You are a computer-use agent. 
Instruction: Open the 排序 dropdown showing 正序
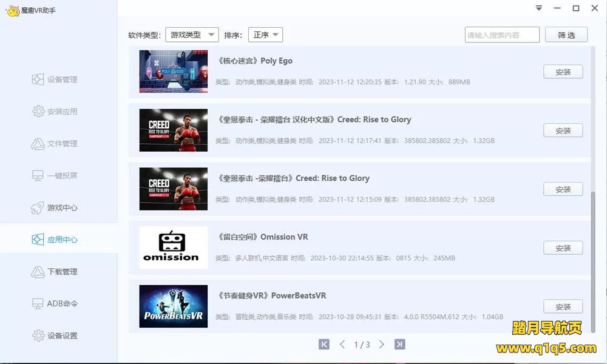(265, 35)
